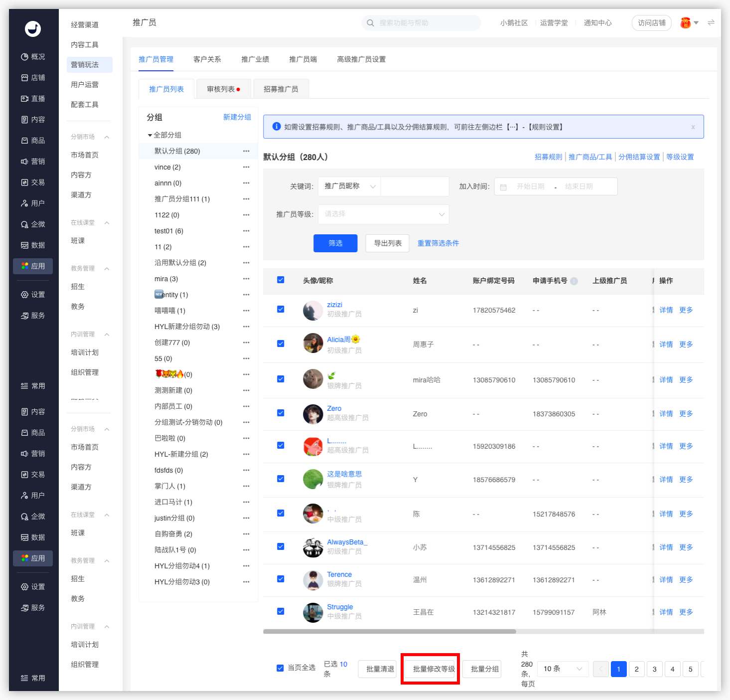Screen dimensions: 730x700
Task: Open the three-dots menu for vince group
Action: [246, 167]
